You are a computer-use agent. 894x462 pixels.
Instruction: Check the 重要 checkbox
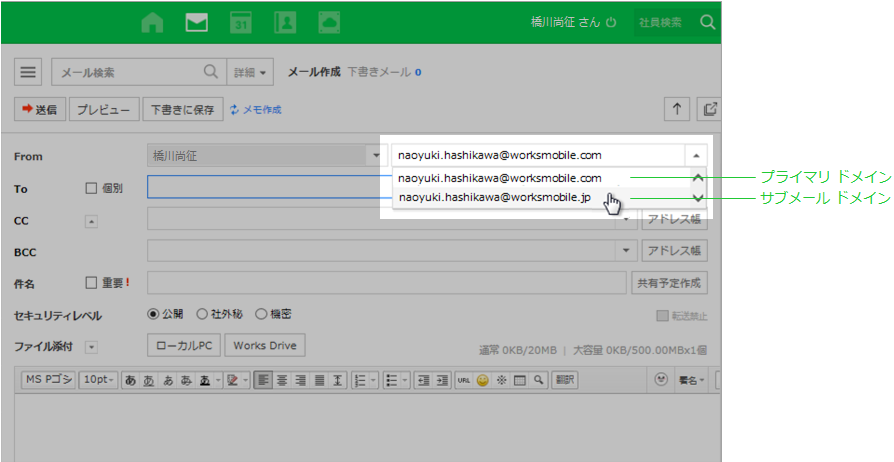coord(91,282)
